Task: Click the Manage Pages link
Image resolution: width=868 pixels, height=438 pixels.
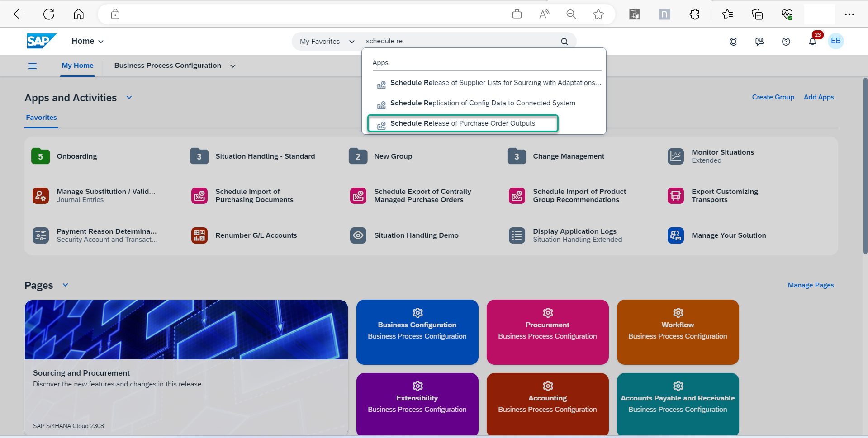Action: coord(811,285)
